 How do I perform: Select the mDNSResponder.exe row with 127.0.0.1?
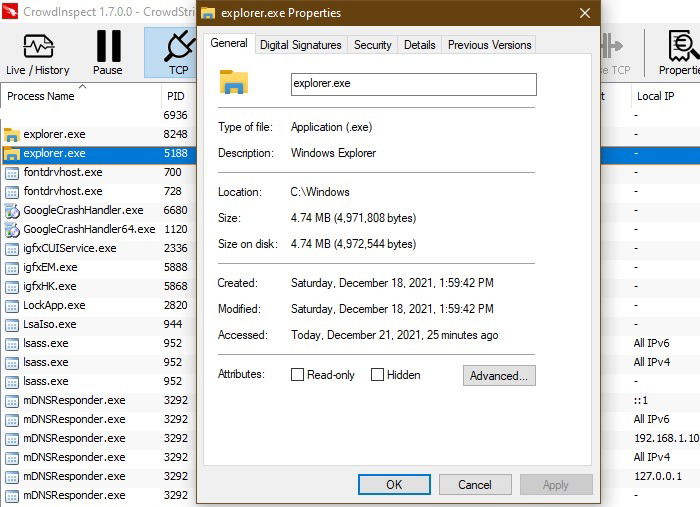pos(98,476)
